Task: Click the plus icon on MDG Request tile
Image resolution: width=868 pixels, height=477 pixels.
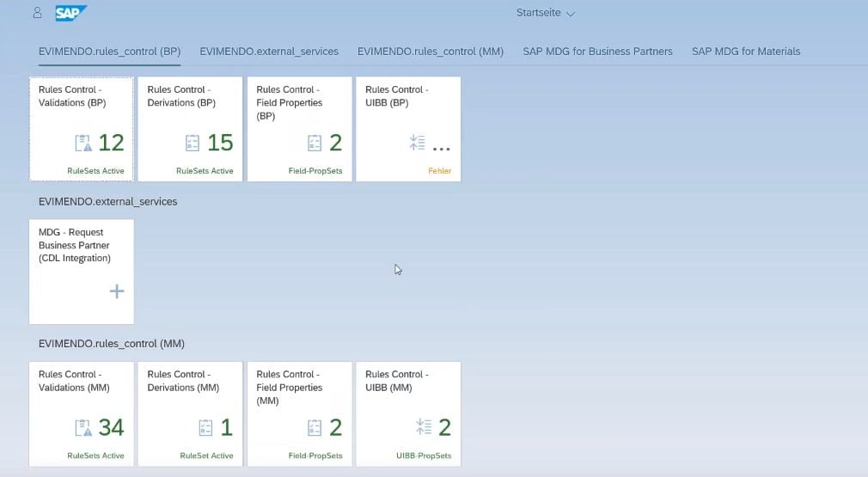Action: [x=117, y=291]
